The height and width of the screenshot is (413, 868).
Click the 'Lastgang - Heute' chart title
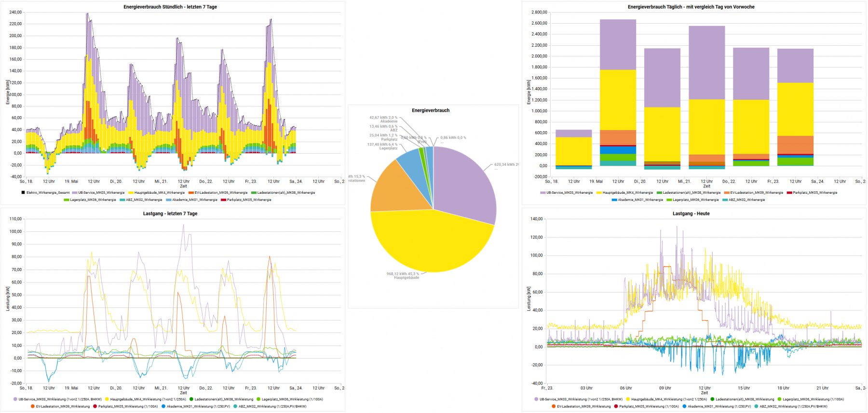click(x=691, y=213)
